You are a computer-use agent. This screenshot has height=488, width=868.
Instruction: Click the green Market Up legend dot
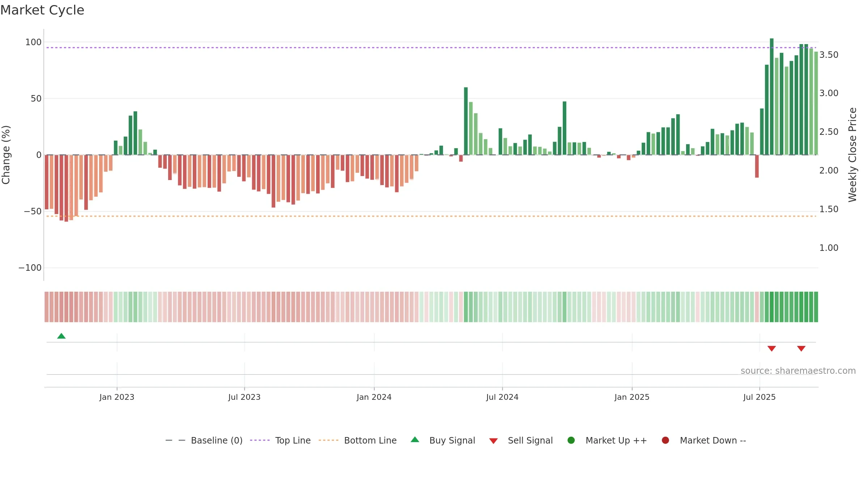click(x=571, y=440)
